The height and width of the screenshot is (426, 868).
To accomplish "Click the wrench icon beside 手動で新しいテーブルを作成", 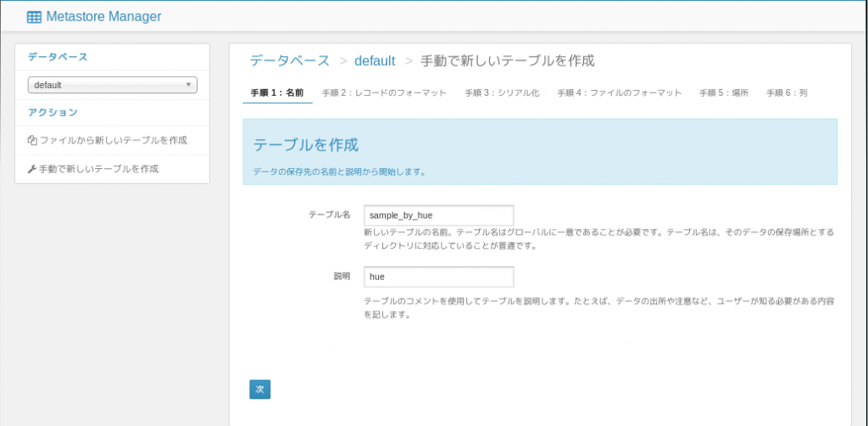I will pyautogui.click(x=32, y=169).
